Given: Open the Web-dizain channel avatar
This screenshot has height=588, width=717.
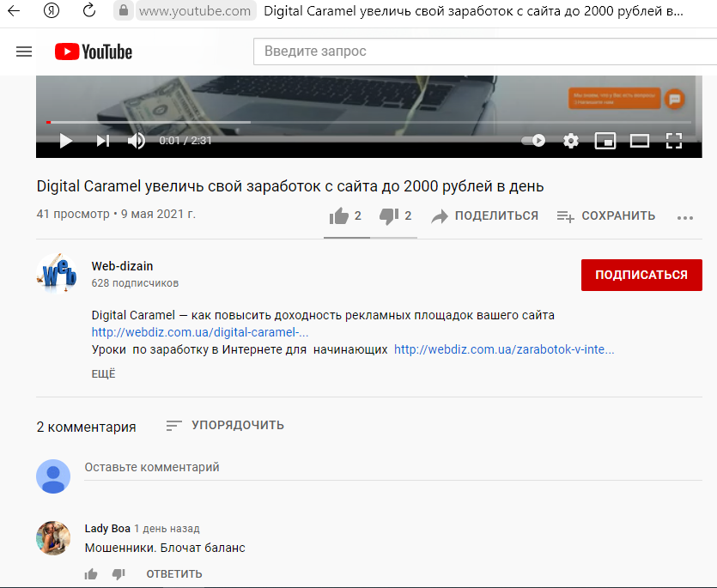Looking at the screenshot, I should [x=57, y=274].
